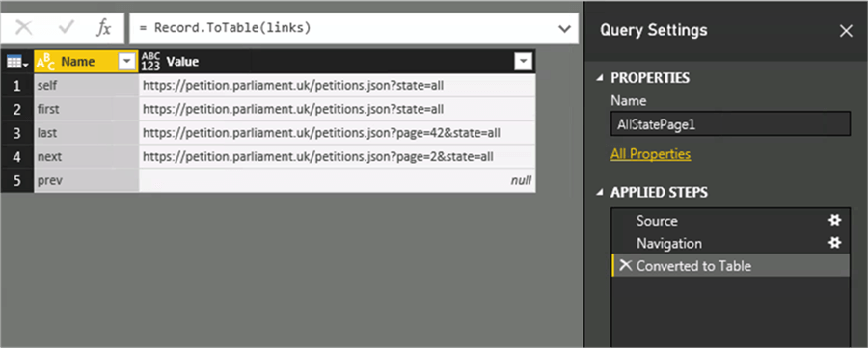868x348 pixels.
Task: Open the table menu icon in the header corner
Action: pyautogui.click(x=17, y=62)
